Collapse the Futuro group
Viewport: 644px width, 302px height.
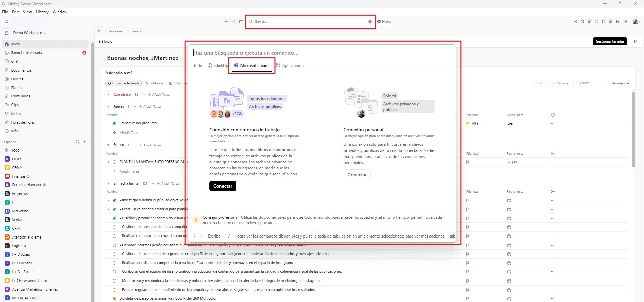coord(108,145)
